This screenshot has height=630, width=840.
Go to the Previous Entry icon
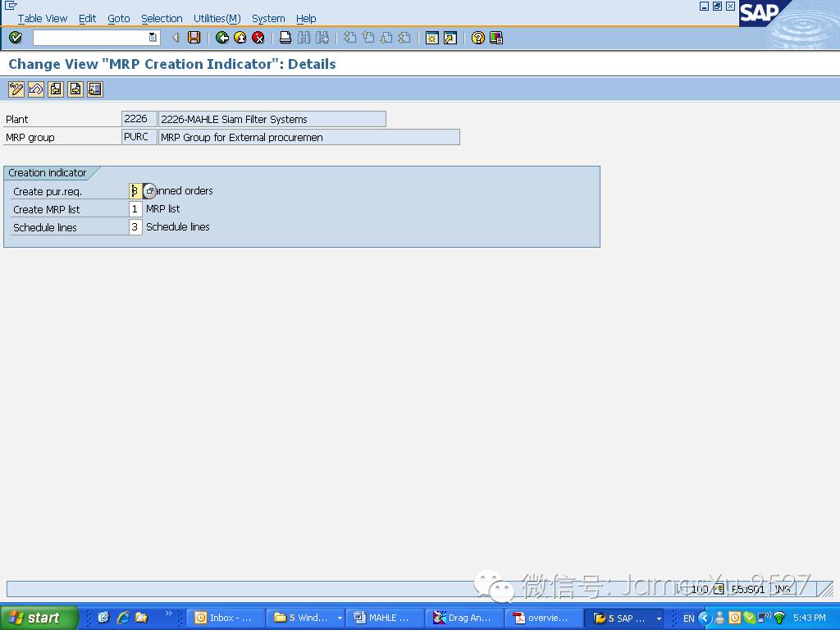tap(56, 89)
